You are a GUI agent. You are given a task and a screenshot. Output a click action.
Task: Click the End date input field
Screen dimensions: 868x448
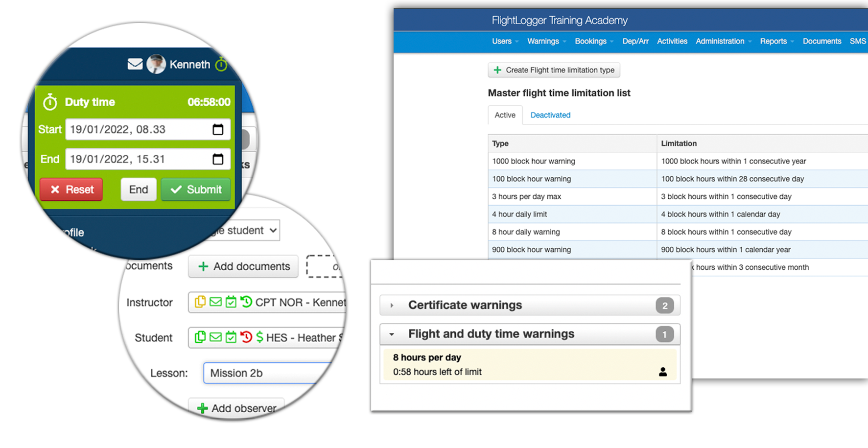click(x=148, y=159)
